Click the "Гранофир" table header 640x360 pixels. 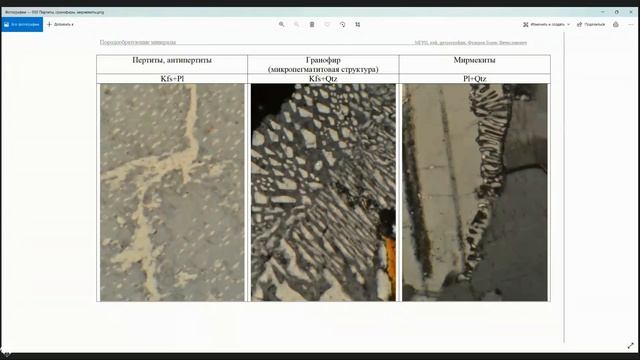(x=323, y=60)
